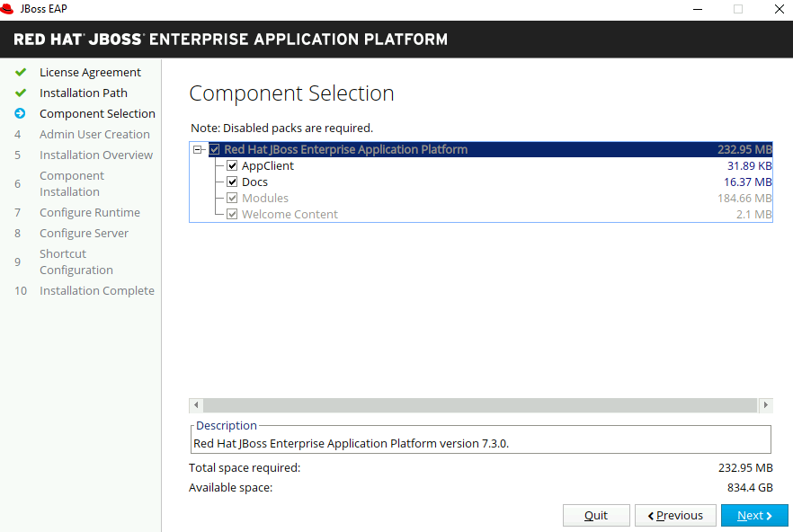The image size is (793, 532).
Task: Click the disabled Welcome Content checkbox
Action: tap(232, 214)
